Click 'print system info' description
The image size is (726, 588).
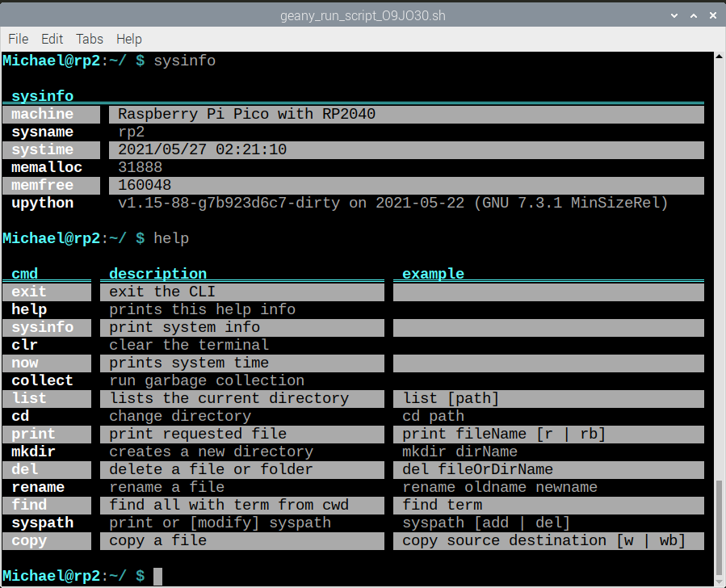(x=184, y=327)
